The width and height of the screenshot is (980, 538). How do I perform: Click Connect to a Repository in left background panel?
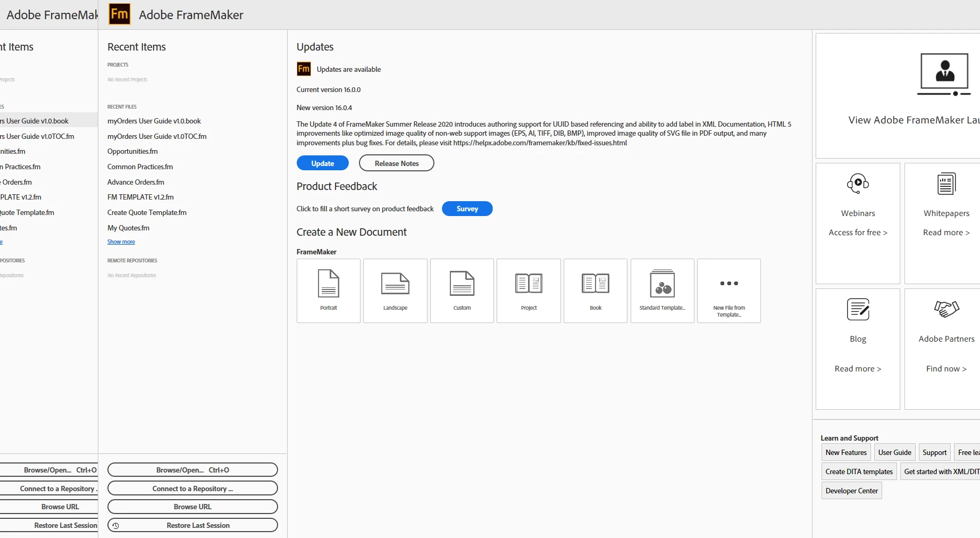[x=49, y=489]
